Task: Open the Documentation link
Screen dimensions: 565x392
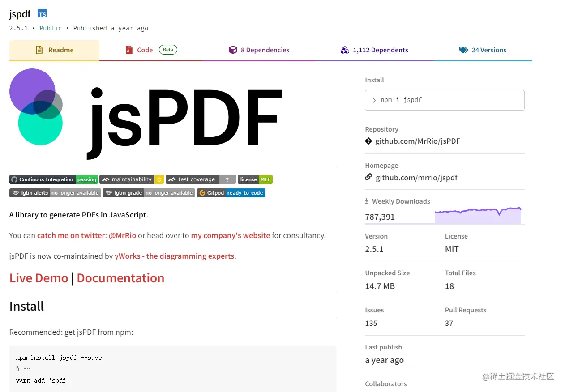Action: pyautogui.click(x=120, y=278)
